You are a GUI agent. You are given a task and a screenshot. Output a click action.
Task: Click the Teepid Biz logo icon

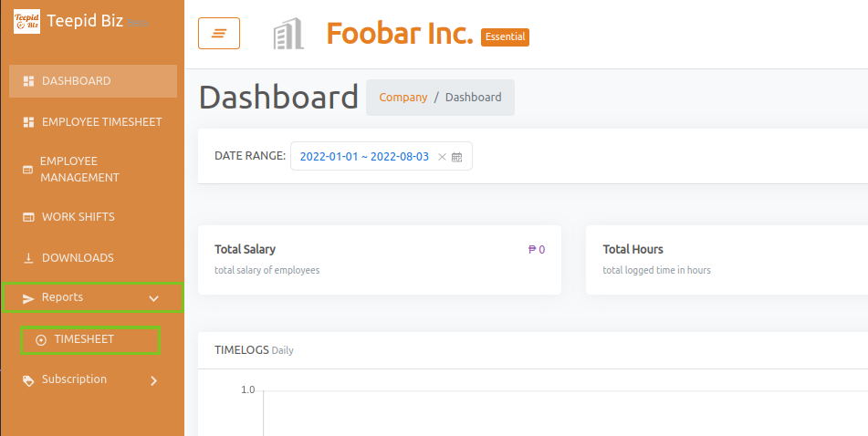[x=26, y=21]
